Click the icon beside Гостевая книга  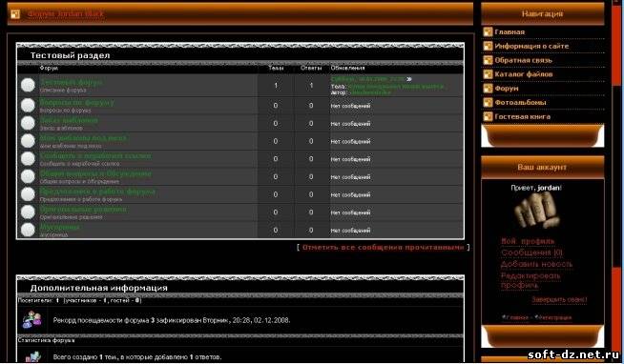(488, 117)
